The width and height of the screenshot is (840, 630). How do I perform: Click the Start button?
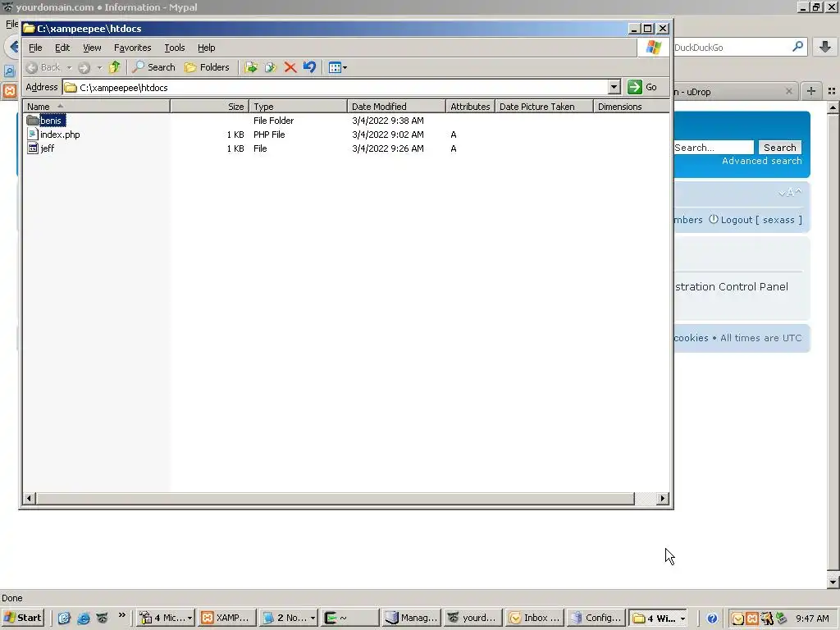[22, 618]
